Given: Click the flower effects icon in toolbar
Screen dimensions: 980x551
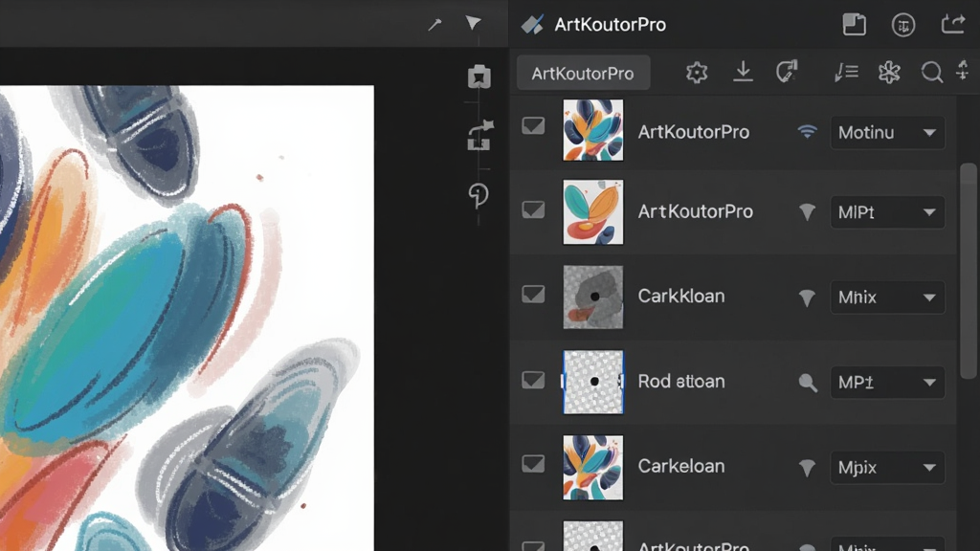Looking at the screenshot, I should click(x=889, y=73).
